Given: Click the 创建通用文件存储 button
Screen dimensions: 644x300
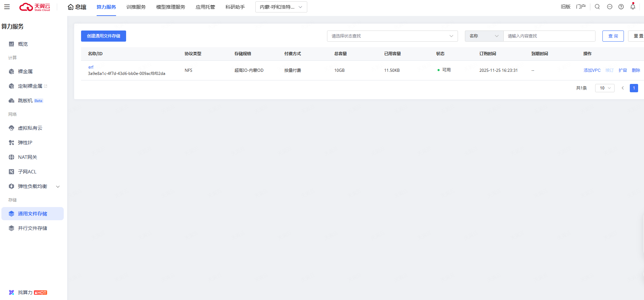Looking at the screenshot, I should coord(104,36).
